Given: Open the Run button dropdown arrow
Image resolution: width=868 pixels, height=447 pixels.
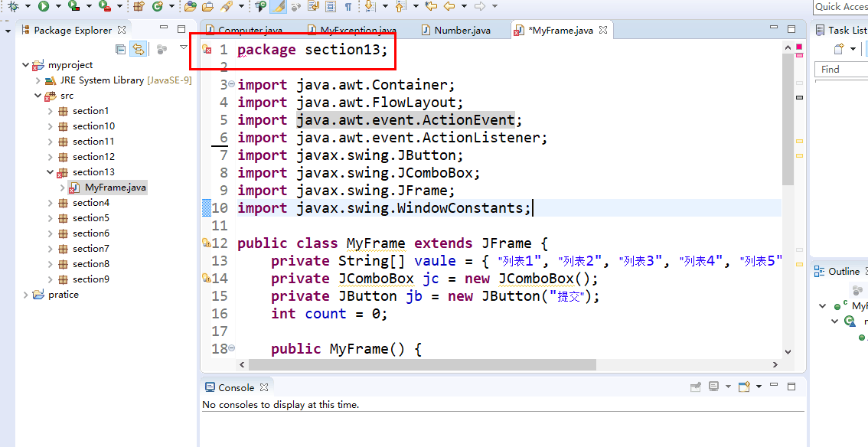Looking at the screenshot, I should [57, 6].
